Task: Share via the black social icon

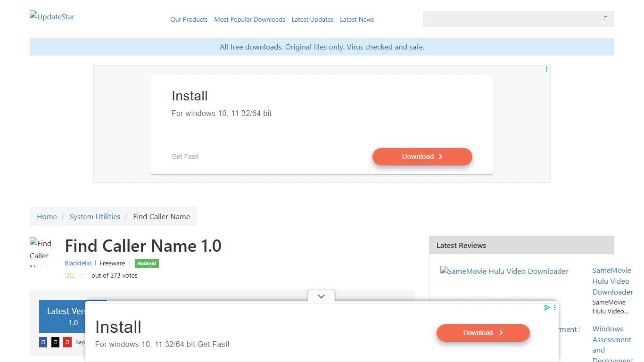Action: click(55, 342)
